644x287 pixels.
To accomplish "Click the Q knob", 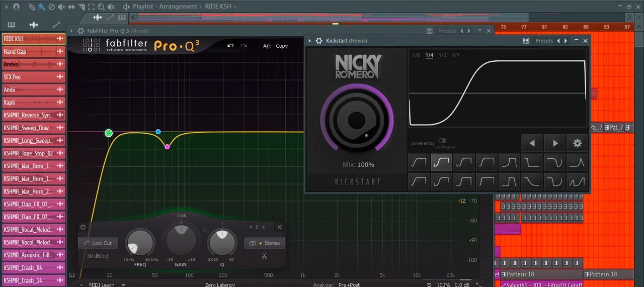I will (222, 242).
